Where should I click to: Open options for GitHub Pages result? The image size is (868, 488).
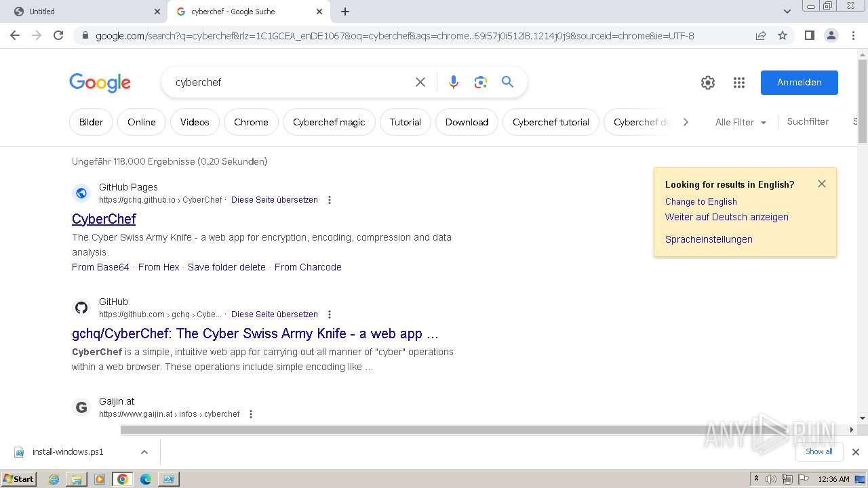click(x=330, y=200)
